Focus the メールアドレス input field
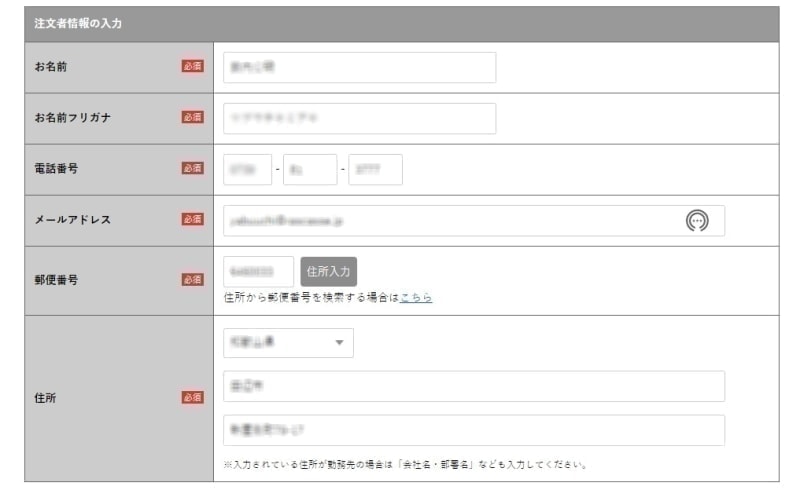 coord(450,221)
